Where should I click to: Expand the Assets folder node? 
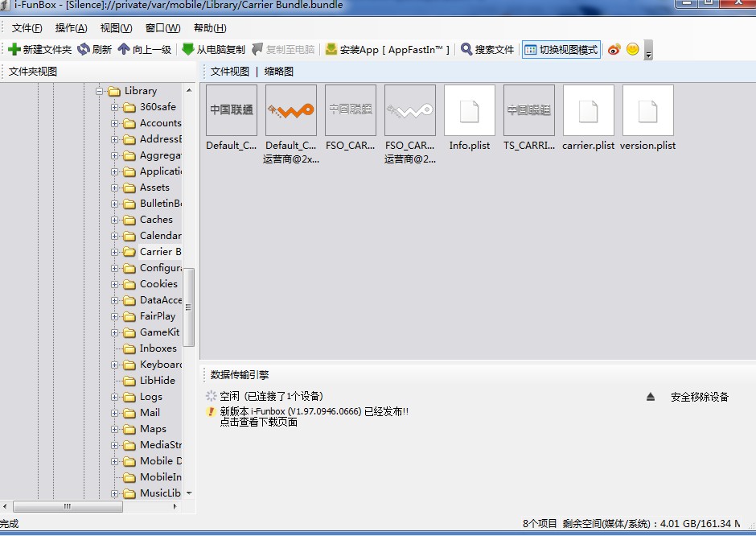(x=115, y=188)
